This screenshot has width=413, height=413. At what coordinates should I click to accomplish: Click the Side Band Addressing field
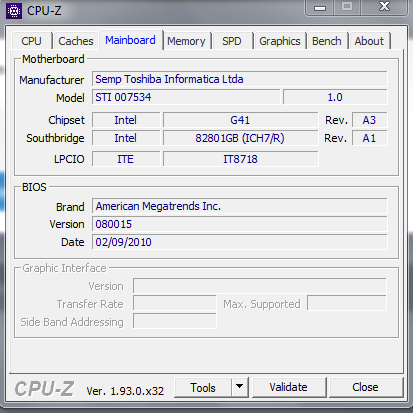point(175,322)
